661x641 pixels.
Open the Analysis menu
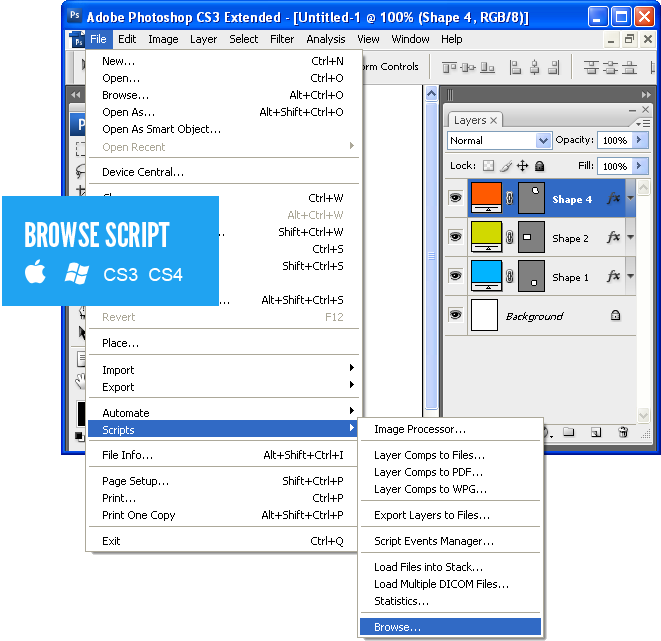pyautogui.click(x=326, y=39)
